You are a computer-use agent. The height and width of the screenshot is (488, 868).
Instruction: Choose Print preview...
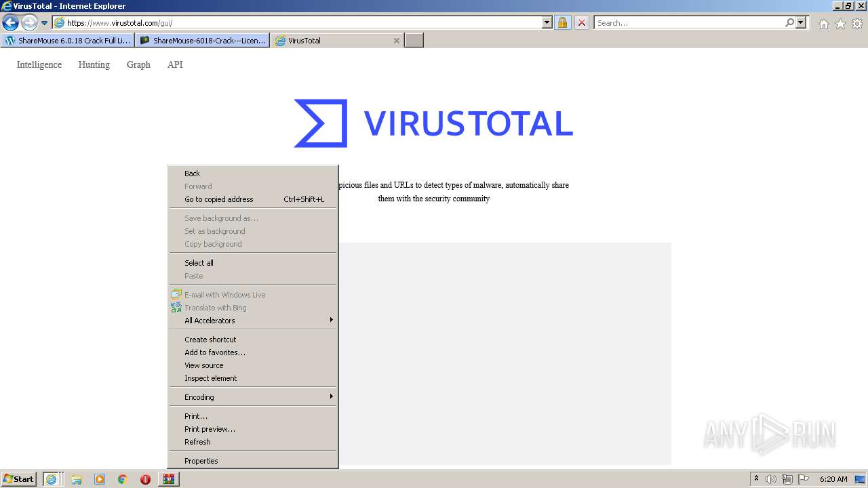click(x=253, y=429)
